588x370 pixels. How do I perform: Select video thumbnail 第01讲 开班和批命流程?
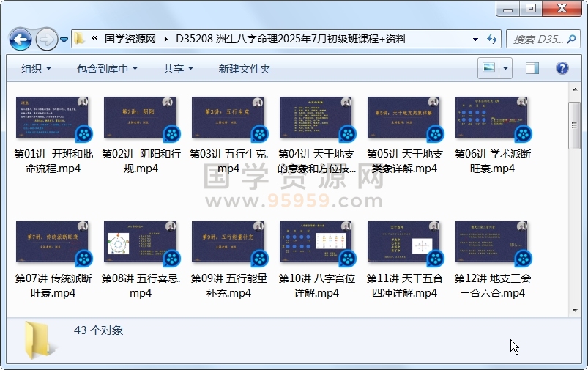(x=53, y=119)
